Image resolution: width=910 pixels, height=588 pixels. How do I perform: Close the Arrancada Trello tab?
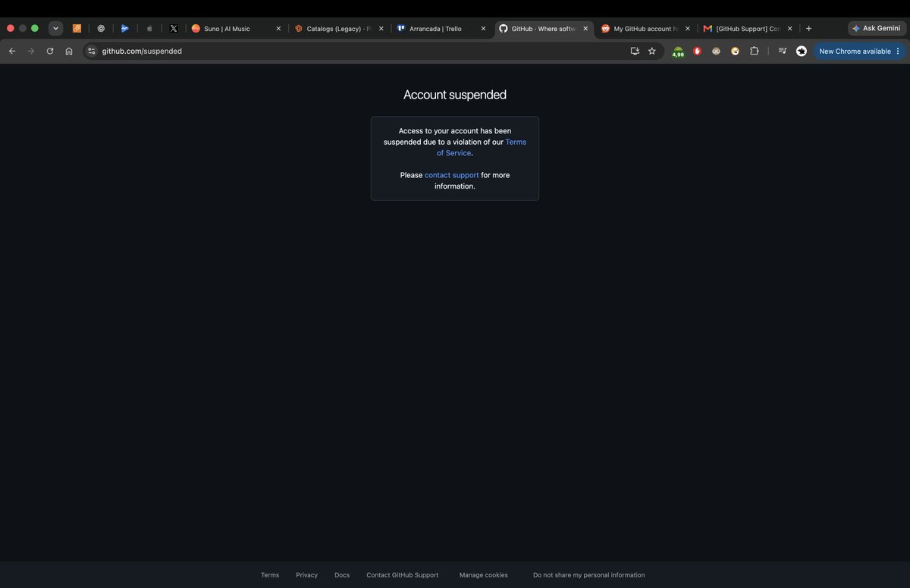483,29
